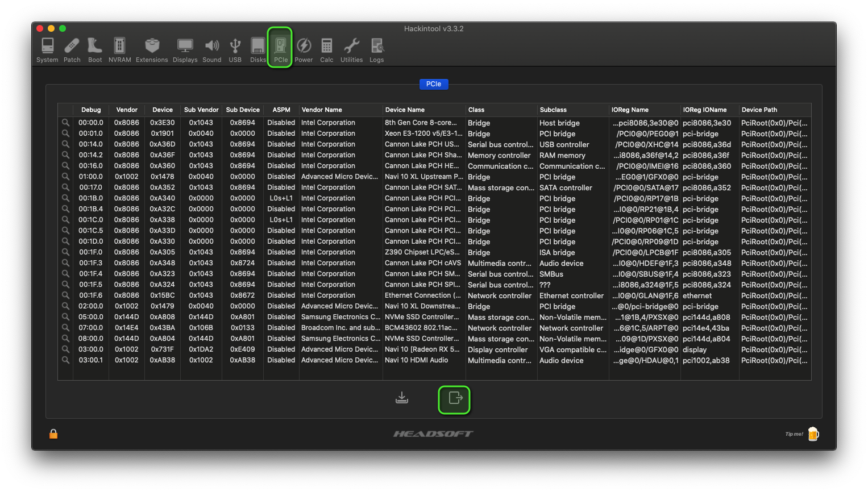Sort by the Class column header
The height and width of the screenshot is (492, 868).
coord(501,110)
